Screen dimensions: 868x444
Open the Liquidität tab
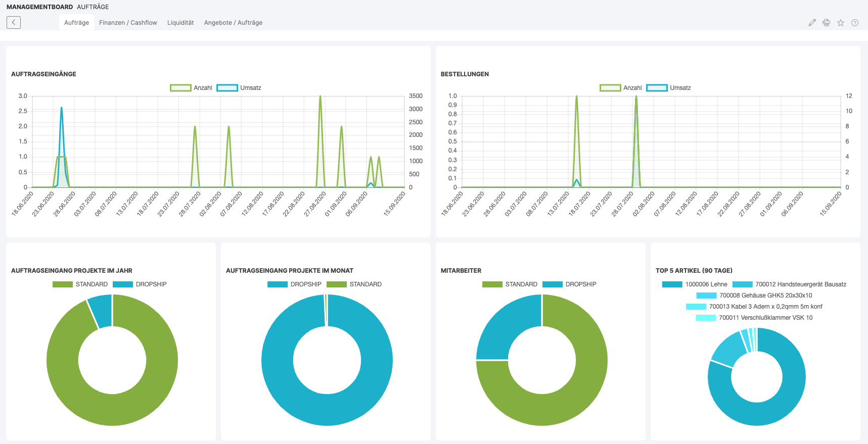tap(180, 23)
